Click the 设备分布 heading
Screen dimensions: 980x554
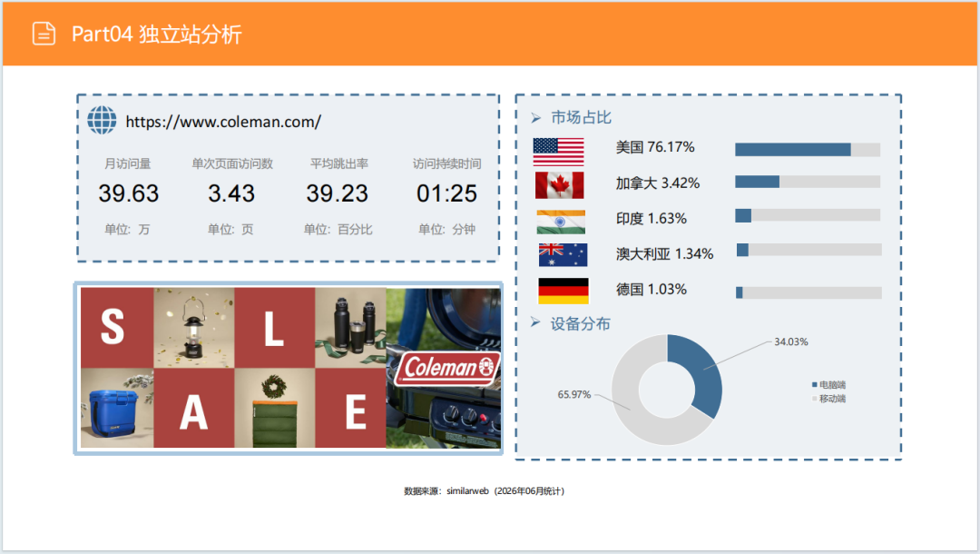click(x=580, y=323)
